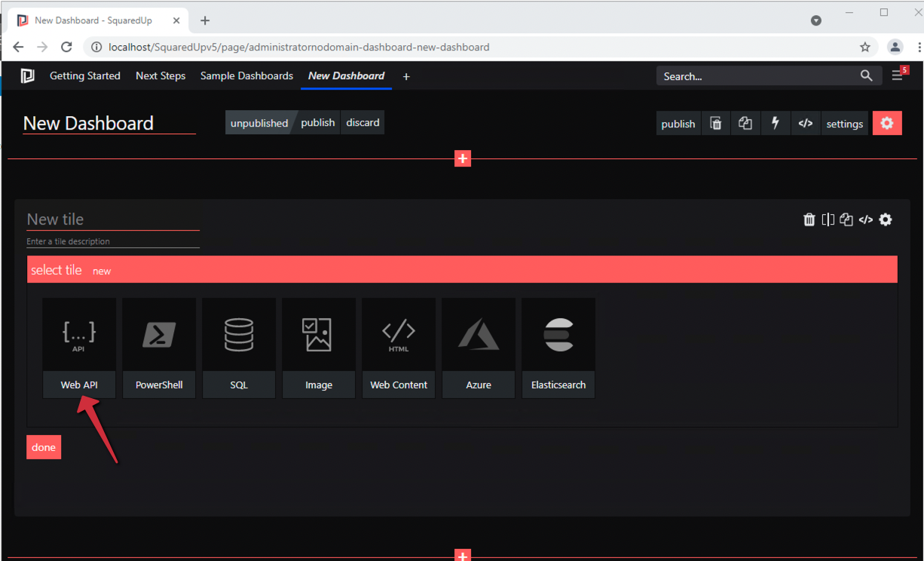Viewport: 924px width, 561px height.
Task: Switch to the New Dashboard nav tab
Action: pos(346,76)
